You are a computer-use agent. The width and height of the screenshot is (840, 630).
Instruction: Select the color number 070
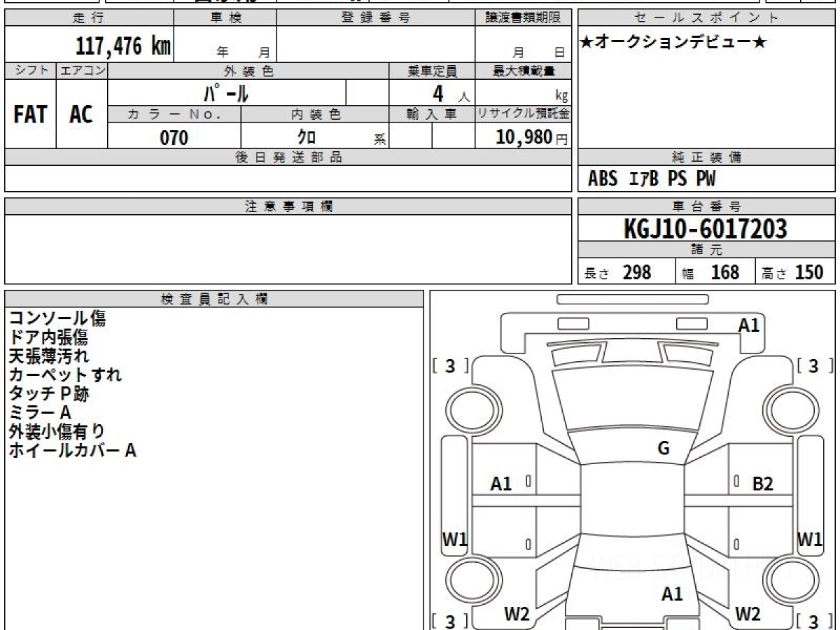click(x=174, y=137)
